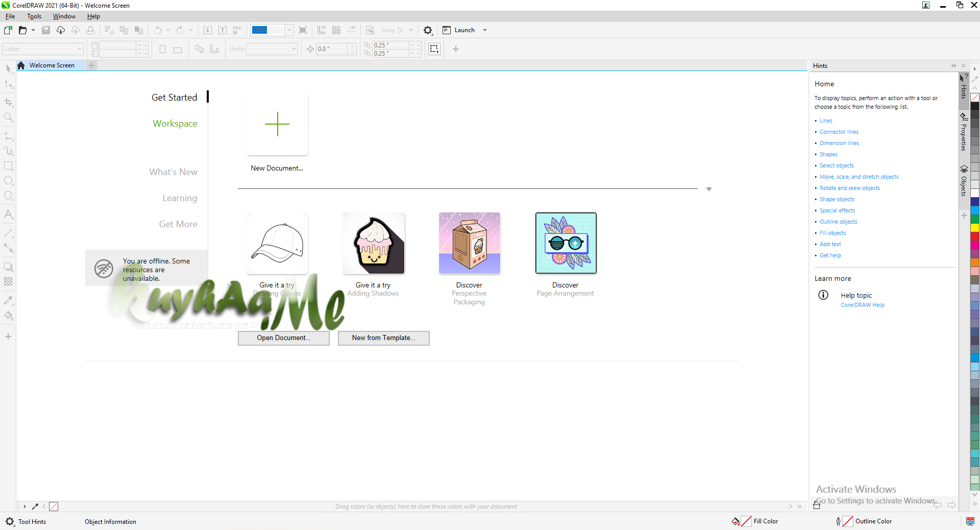Click the Save disk icon

46,30
